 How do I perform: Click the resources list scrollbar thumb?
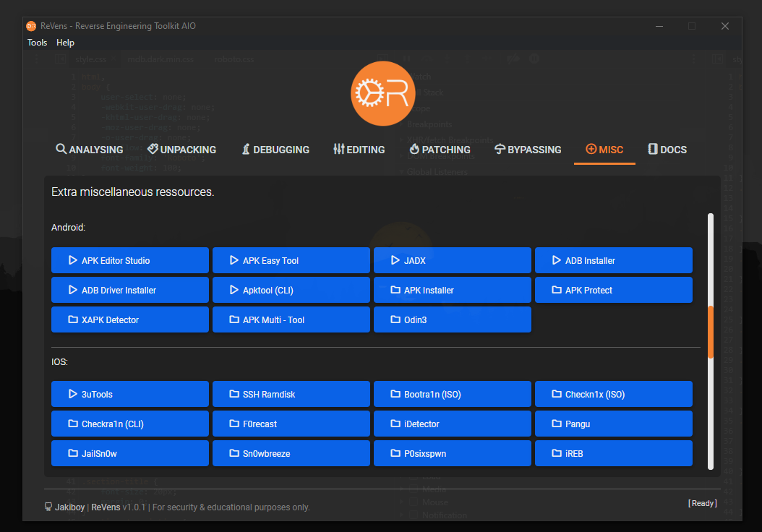[711, 332]
